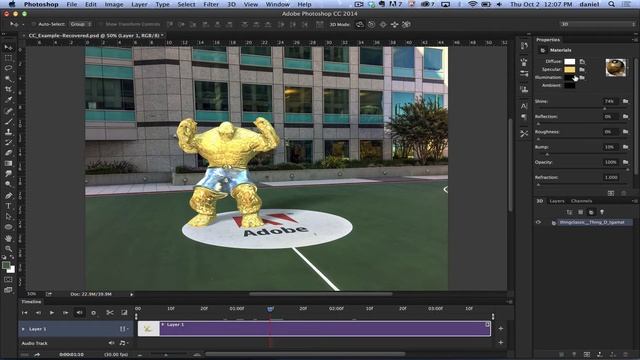Image resolution: width=640 pixels, height=360 pixels.
Task: Select the Crop tool
Action: pos(8,89)
